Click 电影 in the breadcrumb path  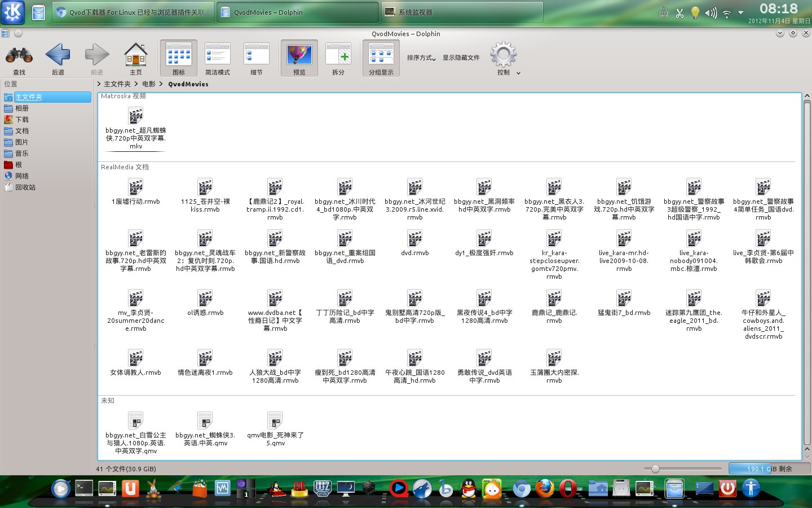pyautogui.click(x=149, y=84)
